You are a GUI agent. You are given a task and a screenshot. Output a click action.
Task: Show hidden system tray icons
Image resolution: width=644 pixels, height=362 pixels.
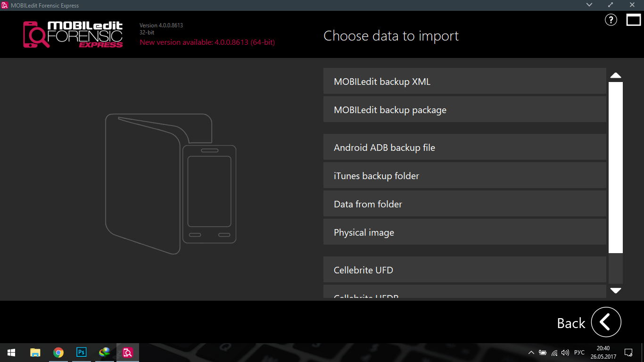(x=531, y=353)
